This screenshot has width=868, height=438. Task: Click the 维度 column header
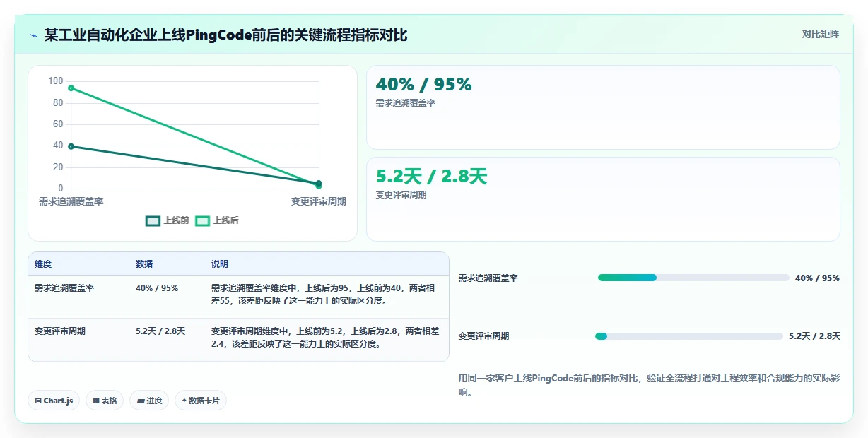coord(43,264)
